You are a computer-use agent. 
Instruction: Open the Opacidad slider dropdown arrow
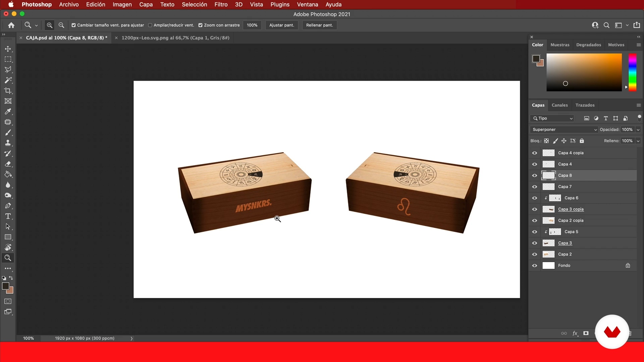click(x=638, y=130)
